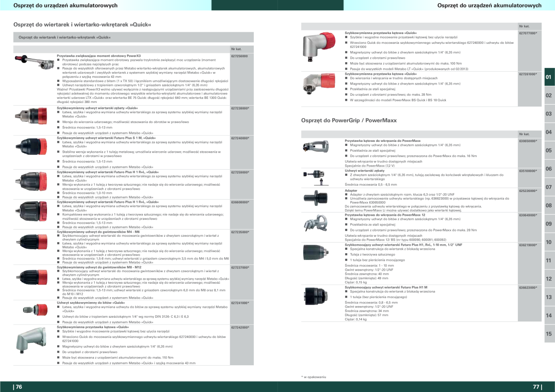This screenshot has width=555, height=392.
Task: Select the PowerMaxx angle attachment image by 630650000
Action: [x=316, y=145]
